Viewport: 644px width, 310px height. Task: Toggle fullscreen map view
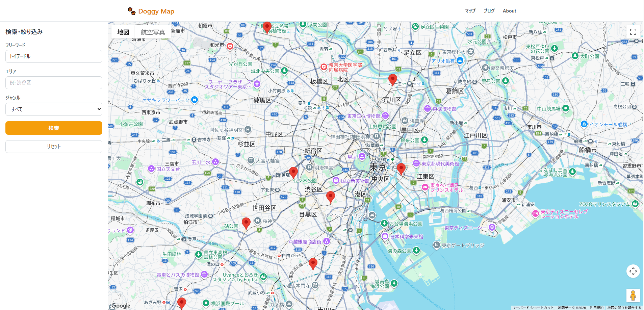pyautogui.click(x=633, y=32)
